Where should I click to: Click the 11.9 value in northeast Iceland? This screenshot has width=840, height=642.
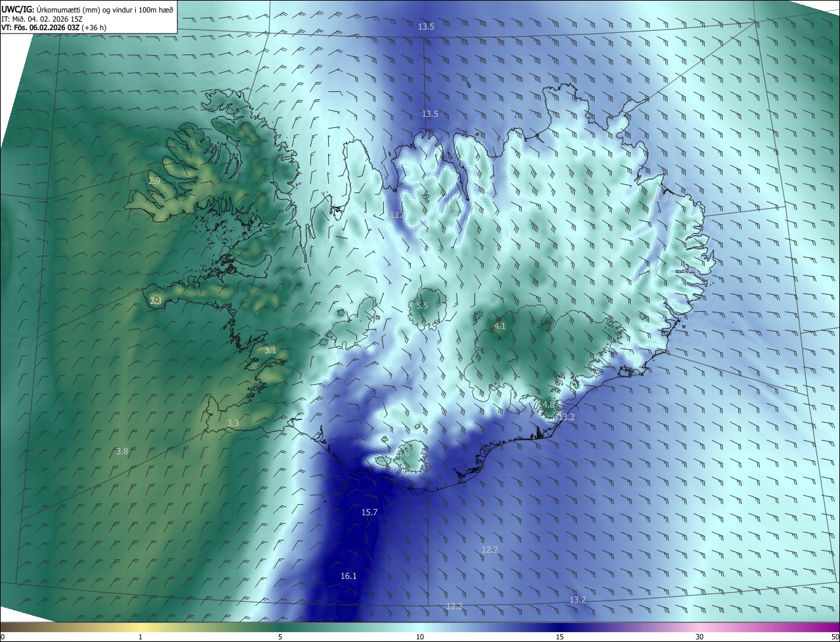click(x=660, y=197)
